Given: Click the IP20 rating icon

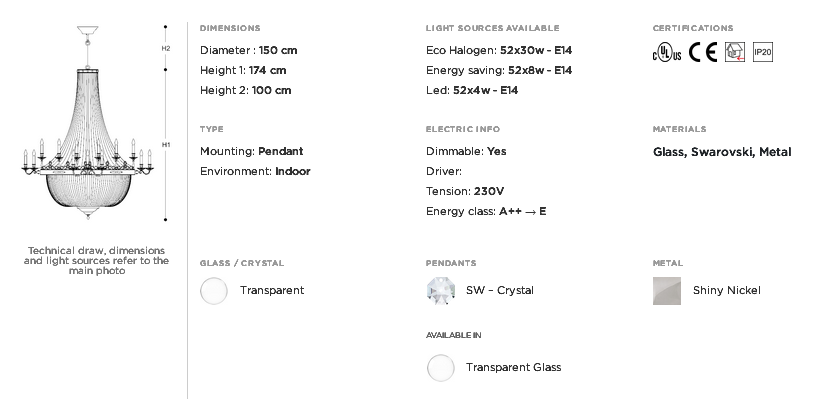Looking at the screenshot, I should tap(763, 52).
